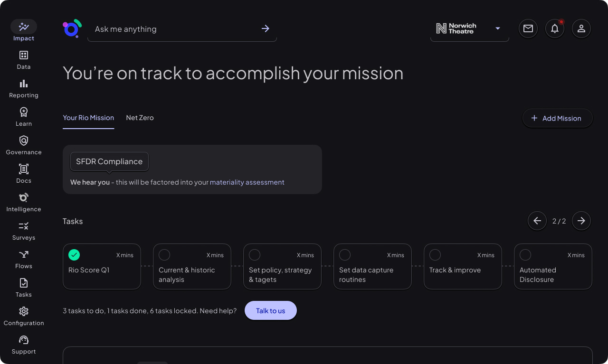Check the Current & historic analysis task
Screen dimensions: 608x364
click(164, 255)
